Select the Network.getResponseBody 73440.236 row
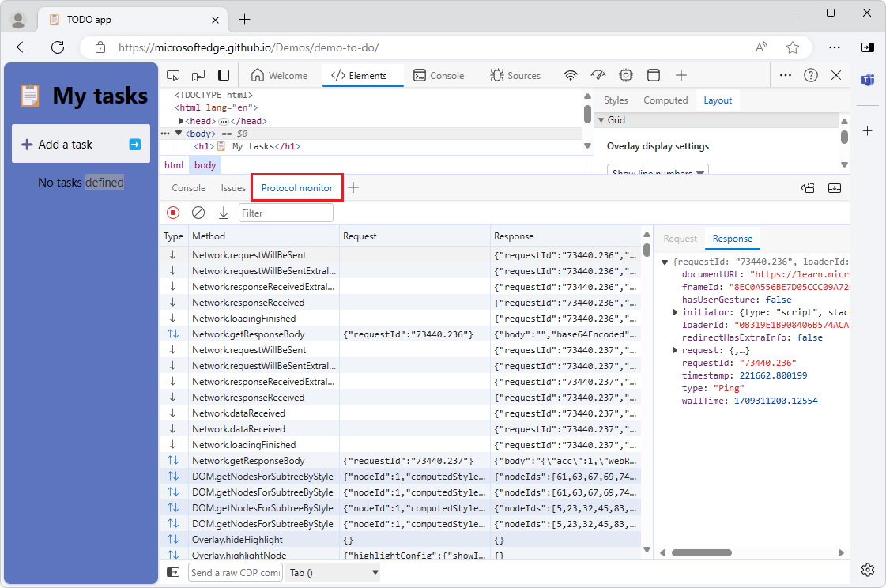 point(248,334)
